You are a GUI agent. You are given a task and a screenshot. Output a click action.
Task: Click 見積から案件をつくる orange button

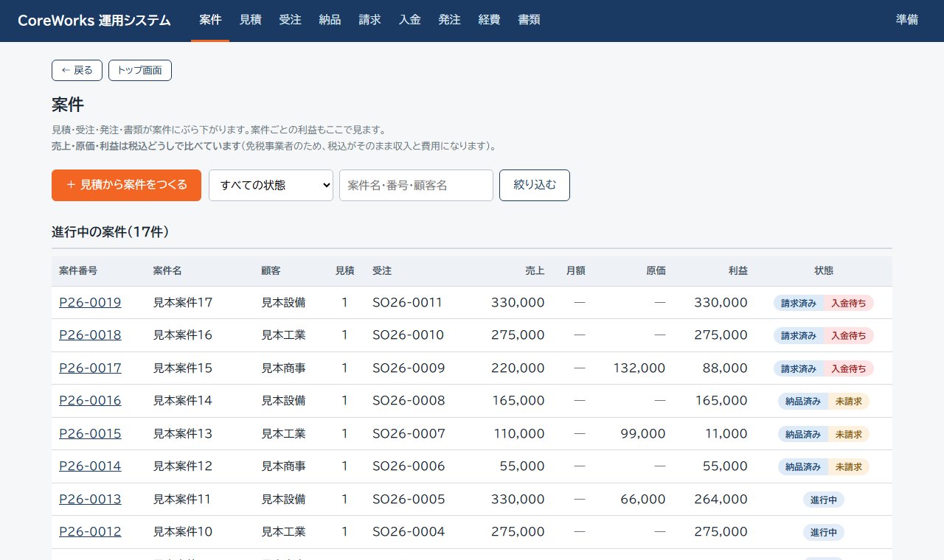tap(126, 185)
